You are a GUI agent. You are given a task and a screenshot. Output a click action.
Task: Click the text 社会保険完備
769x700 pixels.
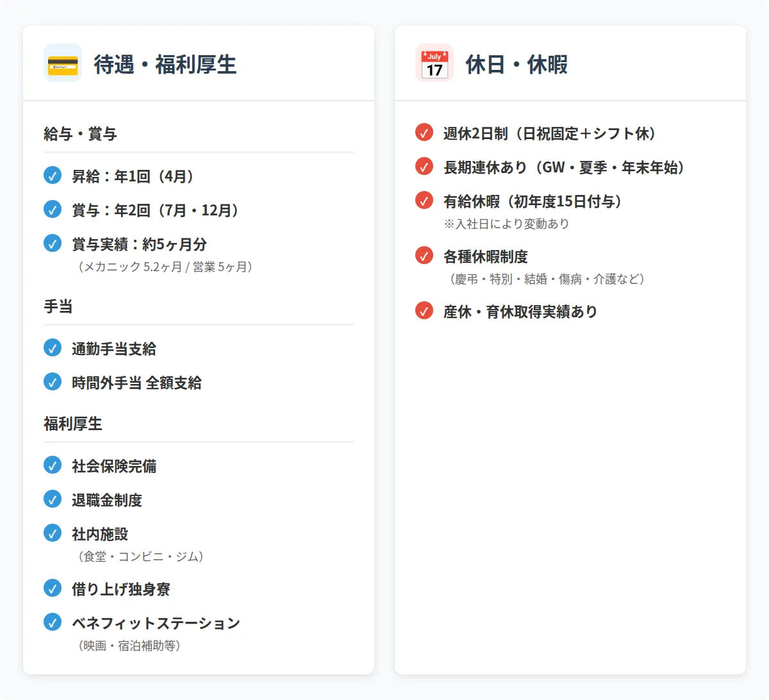click(114, 466)
